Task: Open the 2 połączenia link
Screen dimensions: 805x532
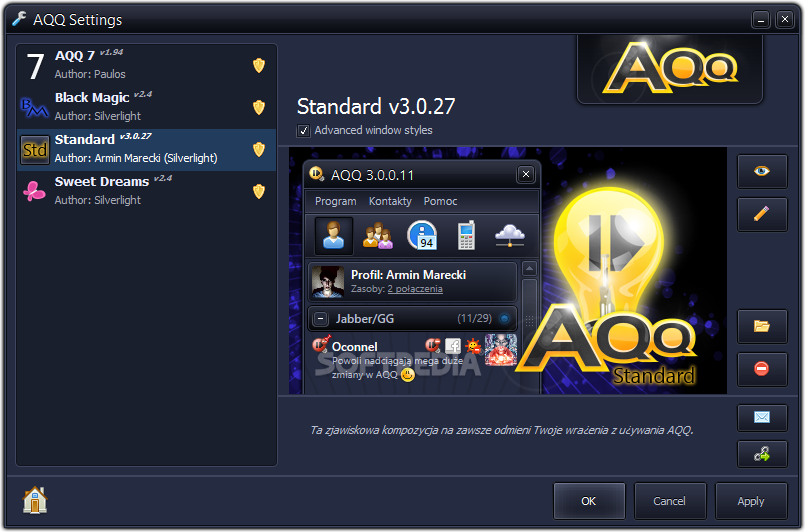Action: [415, 289]
